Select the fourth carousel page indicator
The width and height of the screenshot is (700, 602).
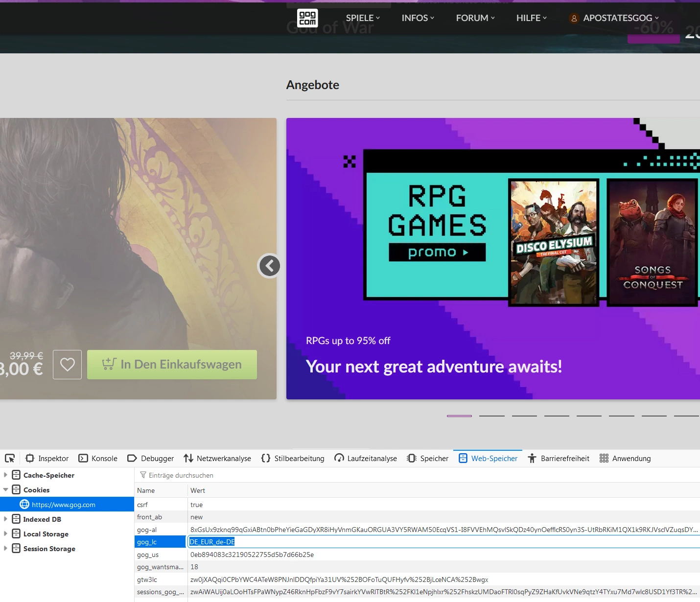click(x=557, y=416)
